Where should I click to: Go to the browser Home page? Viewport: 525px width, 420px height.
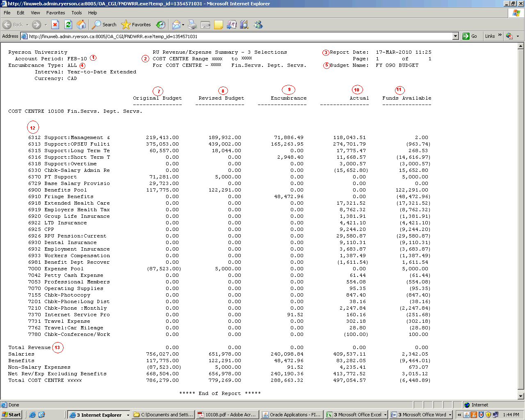click(81, 25)
